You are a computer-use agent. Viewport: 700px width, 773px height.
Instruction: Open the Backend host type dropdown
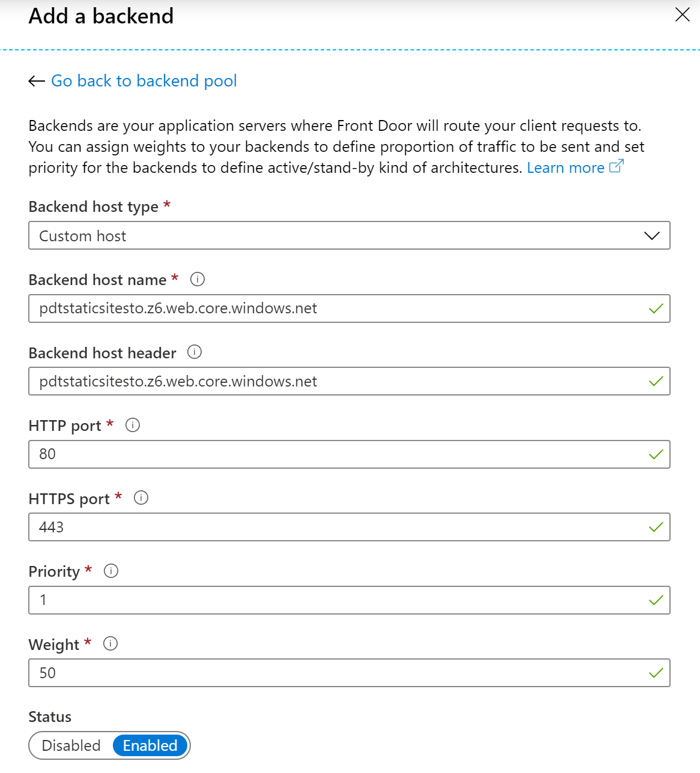pos(349,236)
